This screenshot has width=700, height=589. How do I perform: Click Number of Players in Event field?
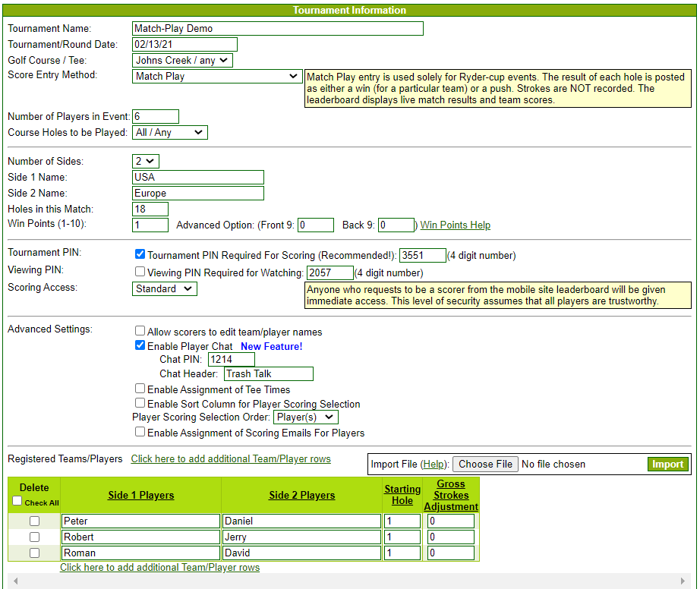tap(156, 116)
